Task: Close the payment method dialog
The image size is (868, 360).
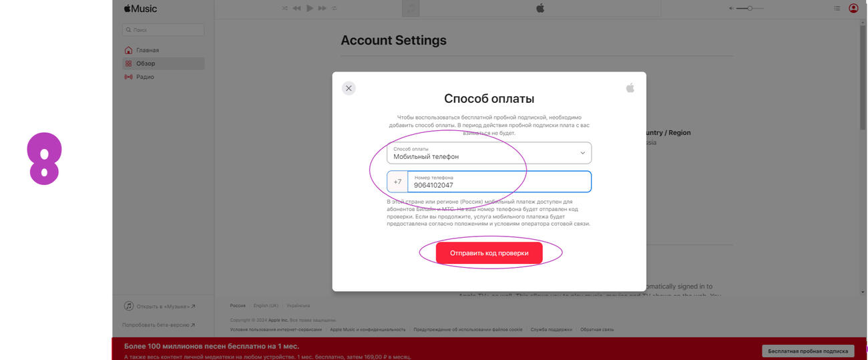Action: click(x=349, y=88)
